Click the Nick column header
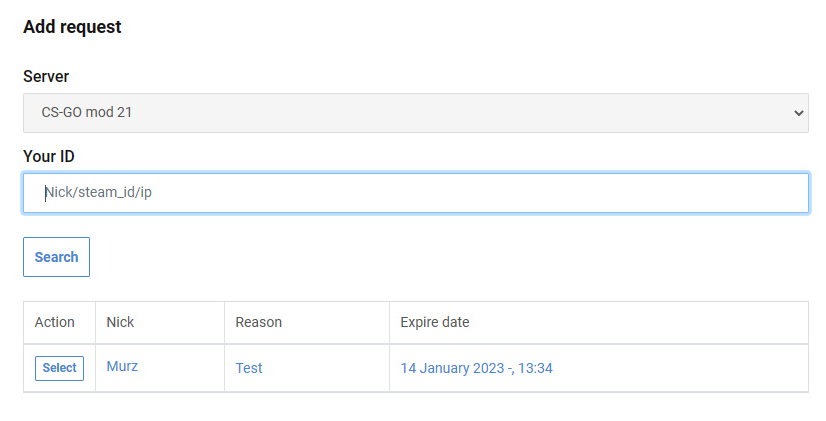826x421 pixels. [x=120, y=322]
